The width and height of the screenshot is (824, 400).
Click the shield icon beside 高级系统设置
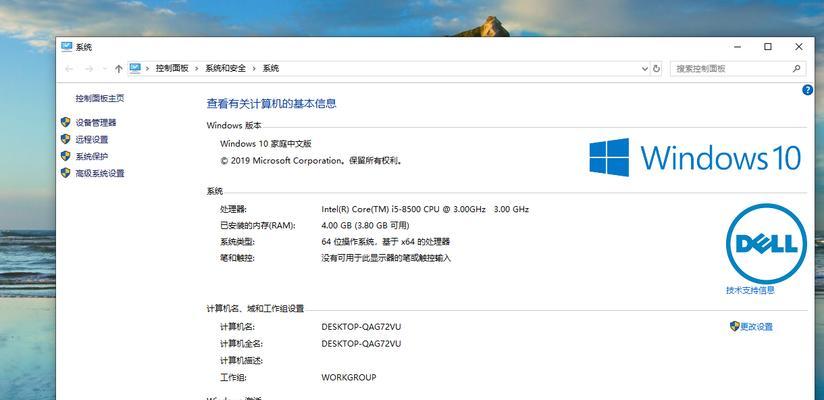coord(66,172)
